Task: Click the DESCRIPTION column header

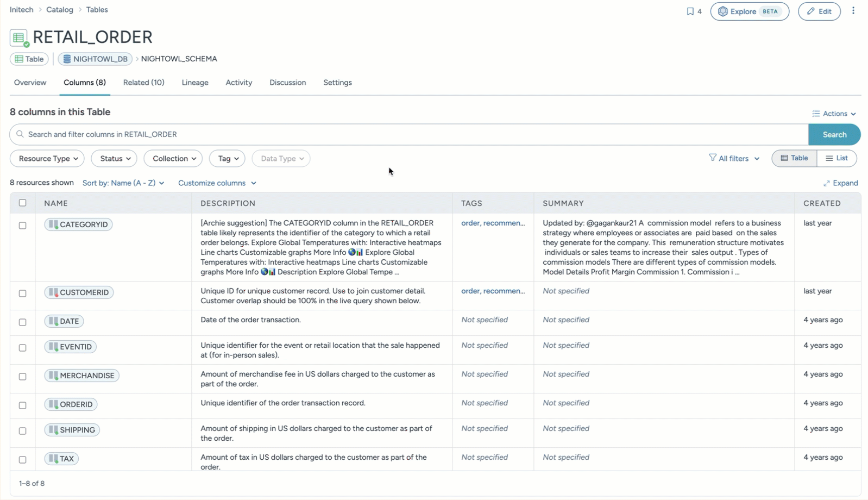Action: click(228, 203)
